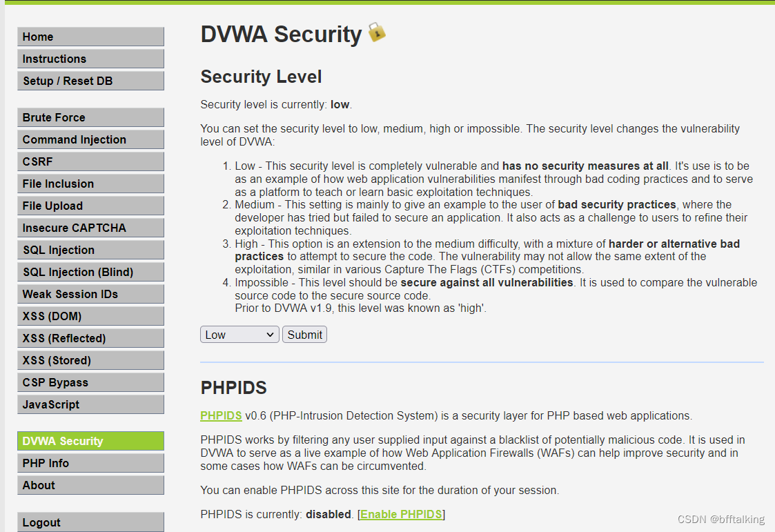This screenshot has width=775, height=532.
Task: Open Weak Session IDs page
Action: [x=90, y=294]
